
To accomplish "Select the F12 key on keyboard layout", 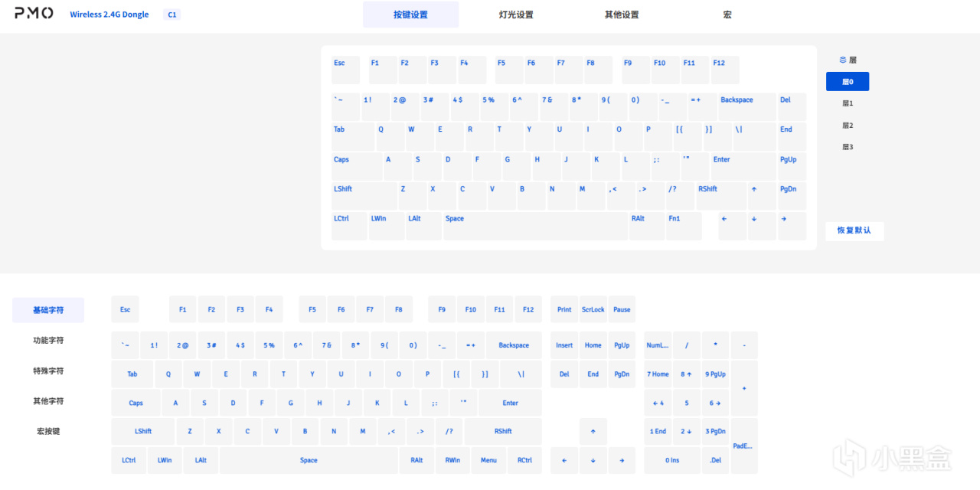I will pyautogui.click(x=725, y=70).
